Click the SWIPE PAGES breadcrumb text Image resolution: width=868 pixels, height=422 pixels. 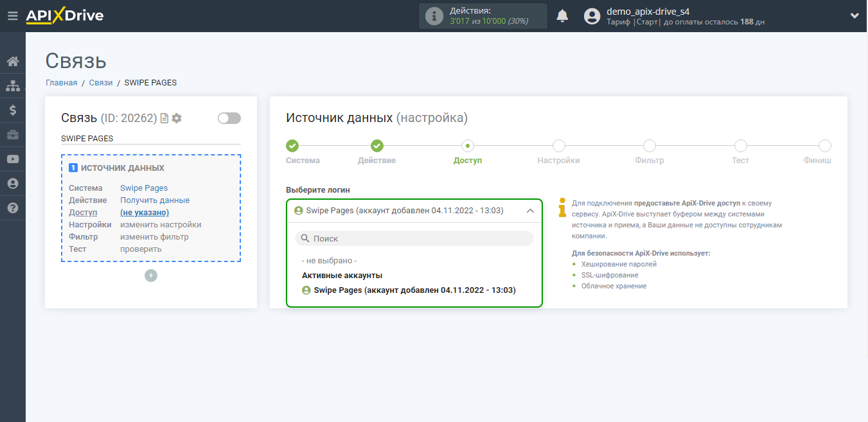[x=150, y=83]
